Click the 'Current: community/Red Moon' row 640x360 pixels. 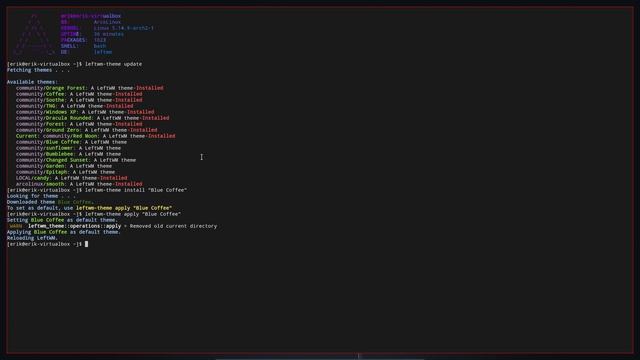[x=96, y=136]
